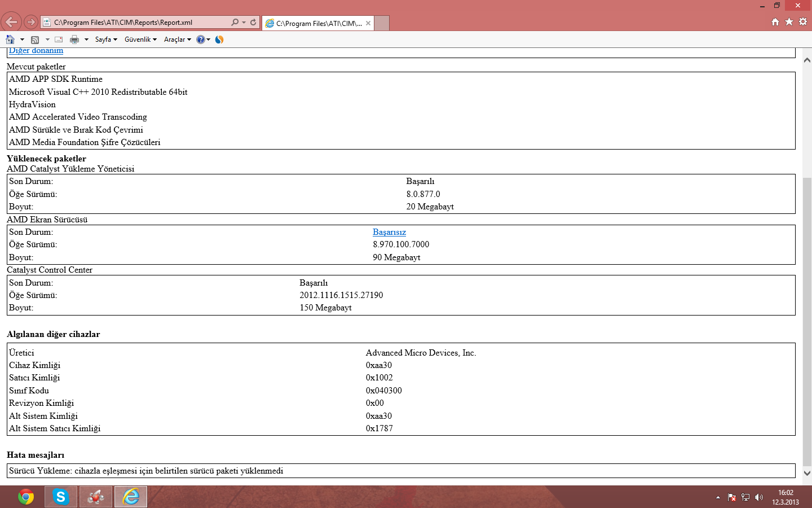Viewport: 812px width, 508px height.
Task: Print the page with the printer icon
Action: (x=74, y=40)
